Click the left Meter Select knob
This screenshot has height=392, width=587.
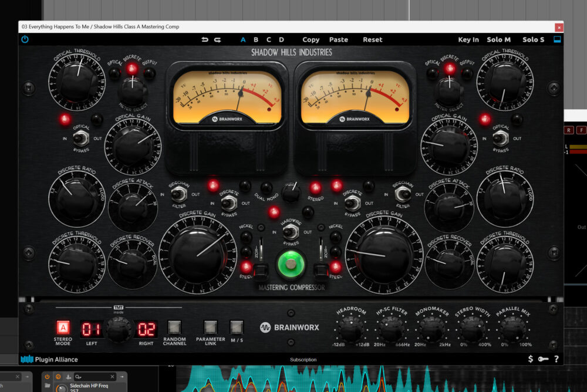132,92
